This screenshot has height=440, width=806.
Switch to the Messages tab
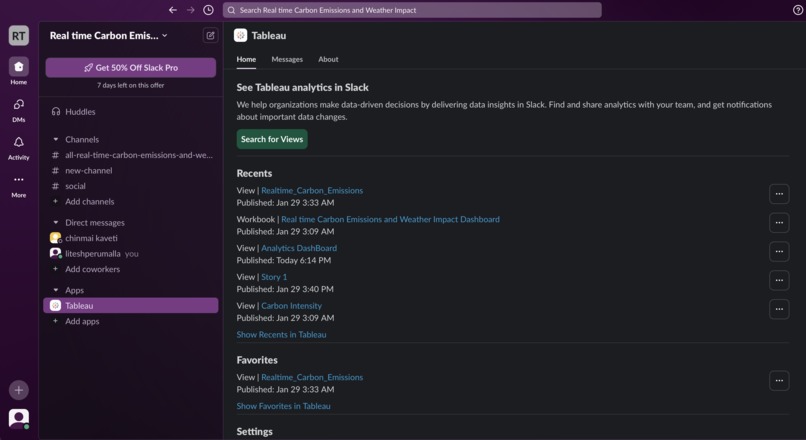click(x=287, y=59)
